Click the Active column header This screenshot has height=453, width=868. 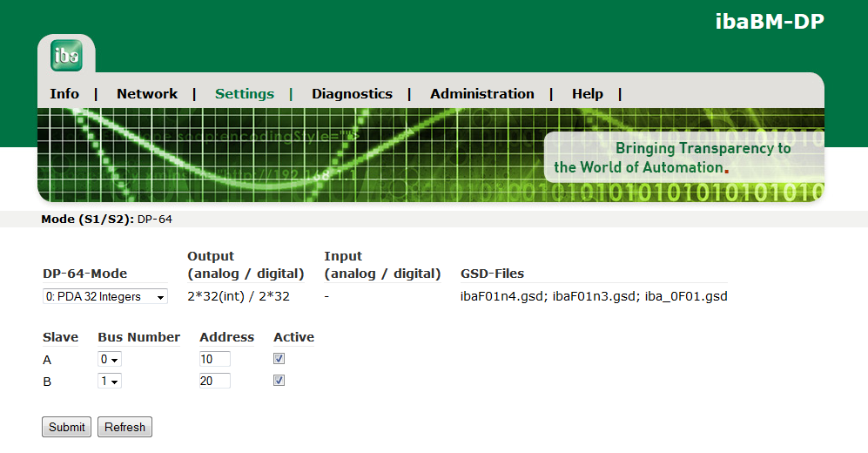(x=294, y=337)
